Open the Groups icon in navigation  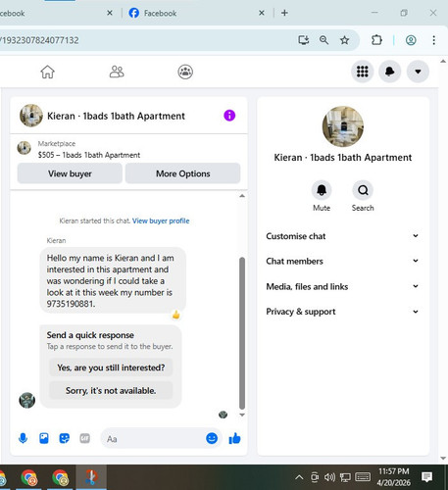(185, 72)
